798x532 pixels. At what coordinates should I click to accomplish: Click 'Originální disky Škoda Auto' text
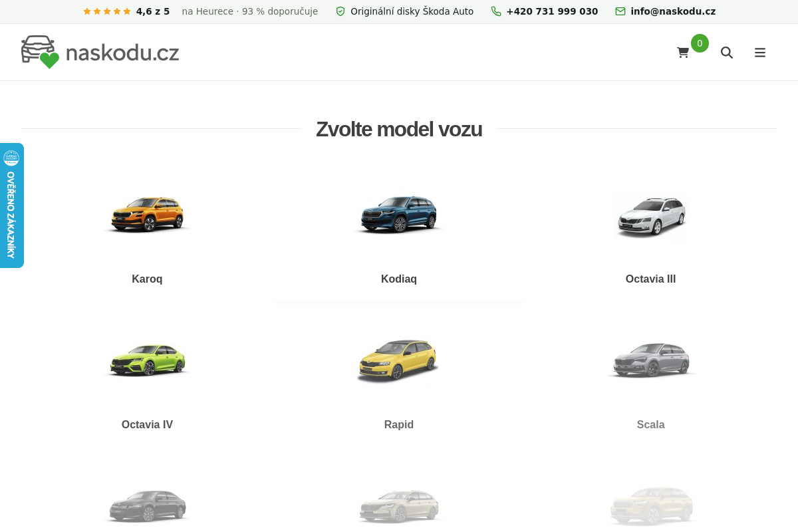pos(412,11)
